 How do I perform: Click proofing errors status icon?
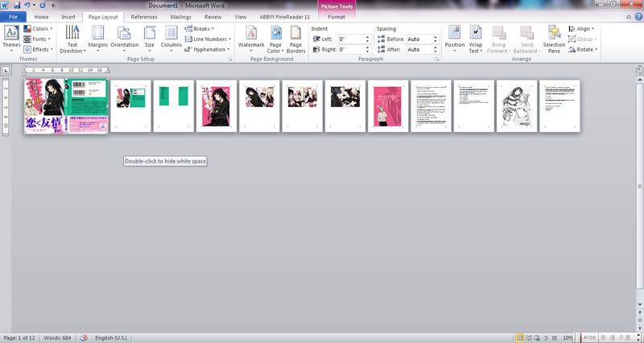[84, 337]
